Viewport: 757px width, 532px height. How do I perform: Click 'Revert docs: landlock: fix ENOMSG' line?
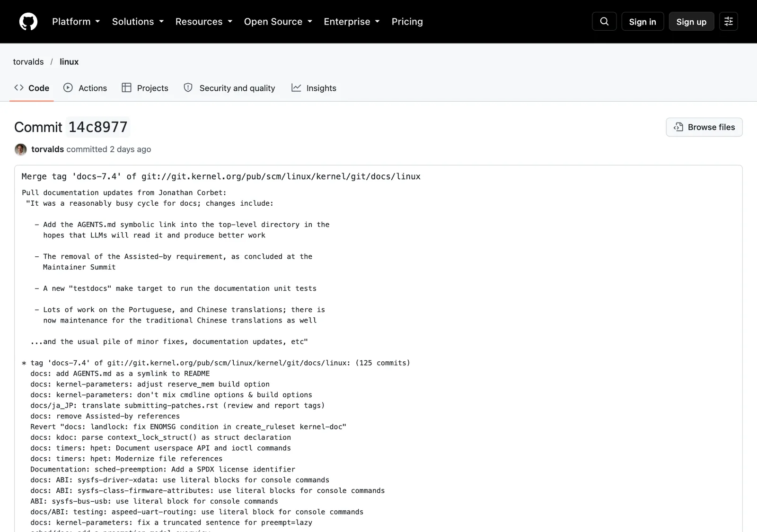tap(188, 427)
